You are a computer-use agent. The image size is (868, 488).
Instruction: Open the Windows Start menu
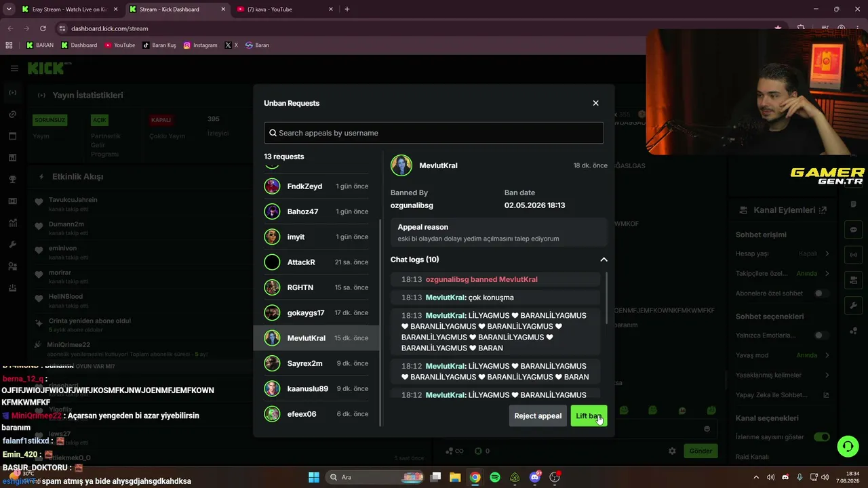(x=314, y=477)
